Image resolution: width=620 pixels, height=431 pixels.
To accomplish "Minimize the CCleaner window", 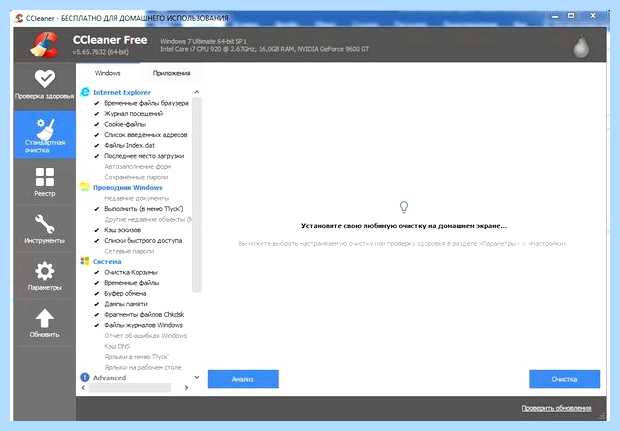I will tap(556, 17).
